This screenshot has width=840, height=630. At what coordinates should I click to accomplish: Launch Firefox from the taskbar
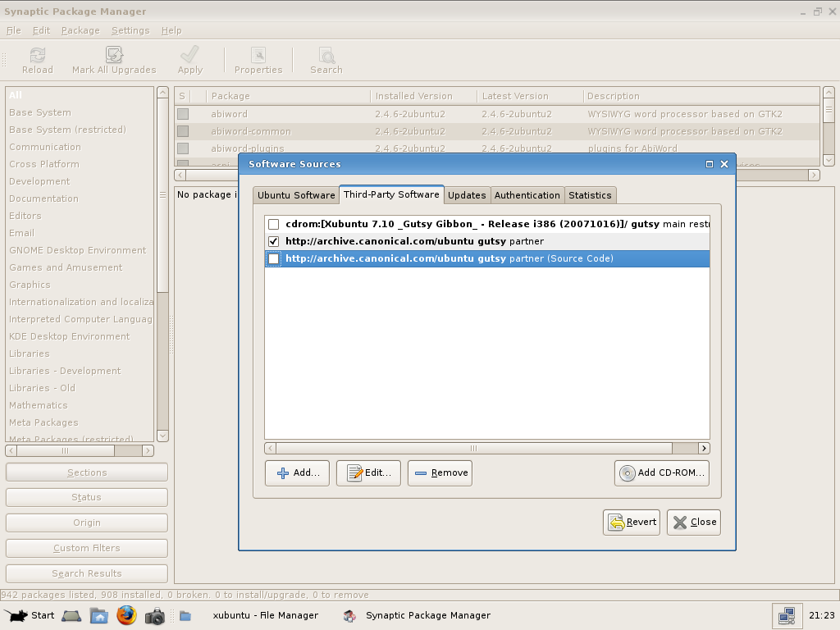coord(127,615)
